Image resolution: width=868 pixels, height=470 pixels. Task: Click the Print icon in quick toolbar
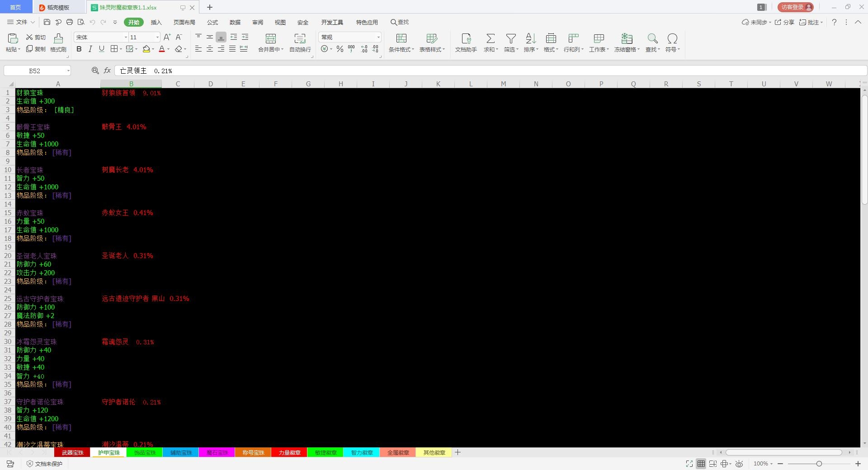pyautogui.click(x=69, y=22)
